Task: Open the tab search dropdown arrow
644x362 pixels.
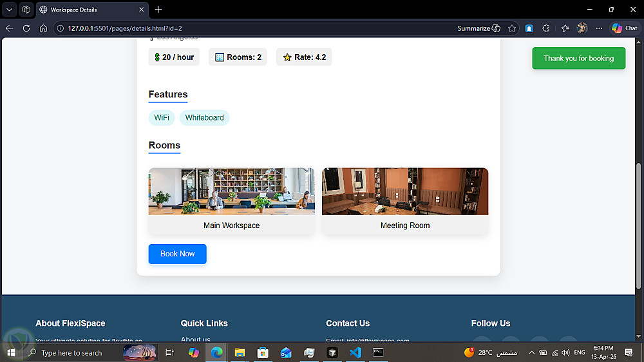Action: [x=9, y=10]
